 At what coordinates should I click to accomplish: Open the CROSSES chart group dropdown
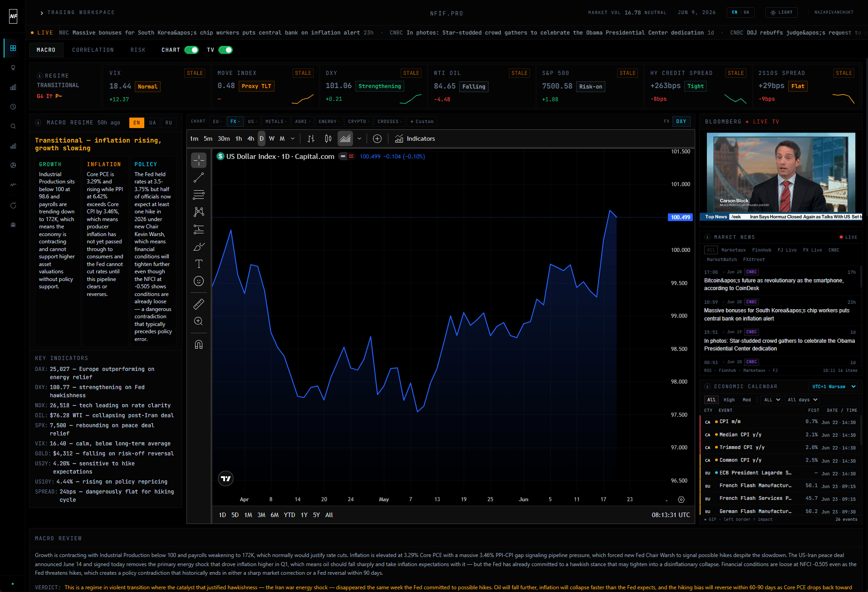(389, 122)
